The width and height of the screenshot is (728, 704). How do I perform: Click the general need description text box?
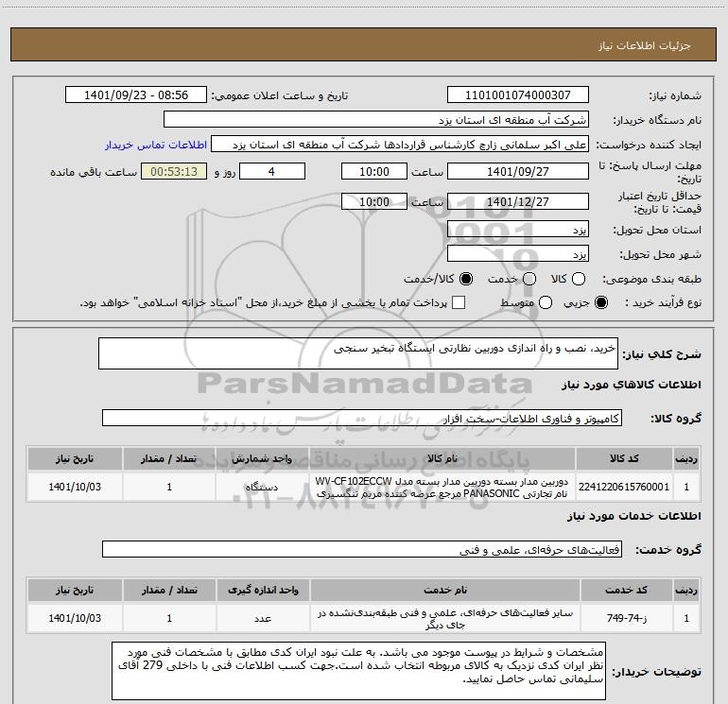[358, 353]
